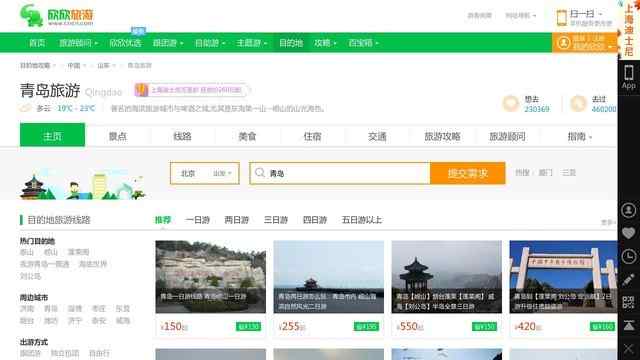
Task: Expand the 自助游 dropdown menu
Action: (210, 43)
